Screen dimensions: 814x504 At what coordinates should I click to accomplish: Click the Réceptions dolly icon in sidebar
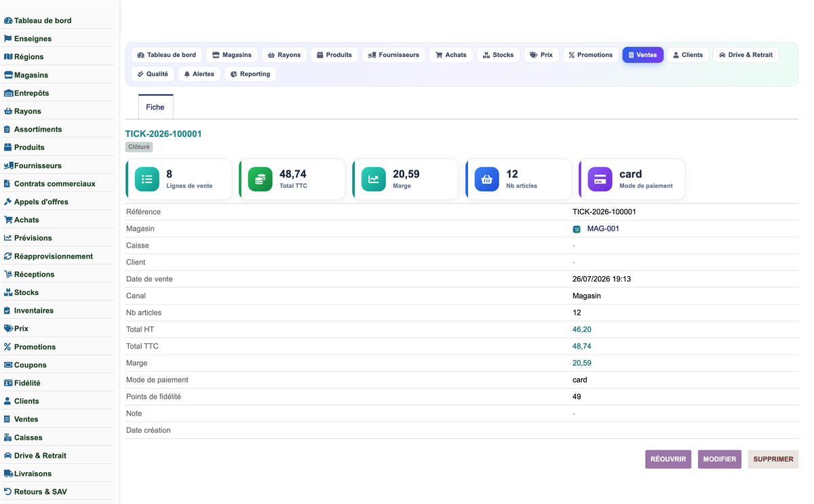[8, 275]
